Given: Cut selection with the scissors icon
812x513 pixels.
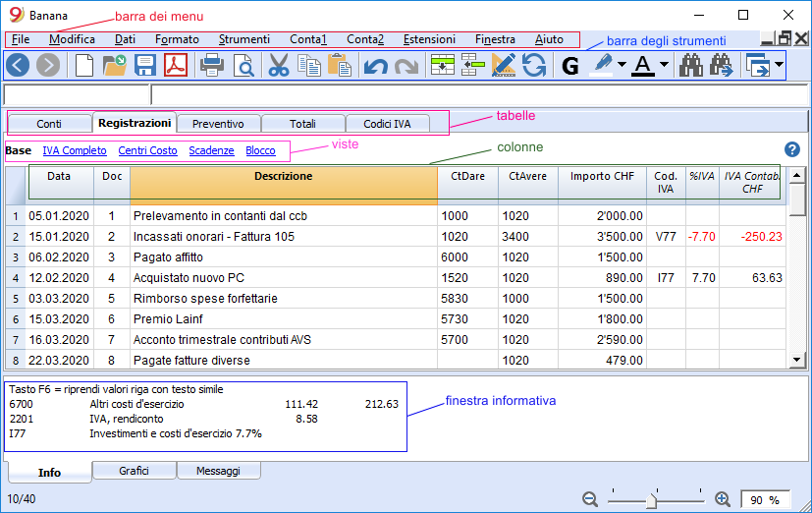Looking at the screenshot, I should coord(279,65).
